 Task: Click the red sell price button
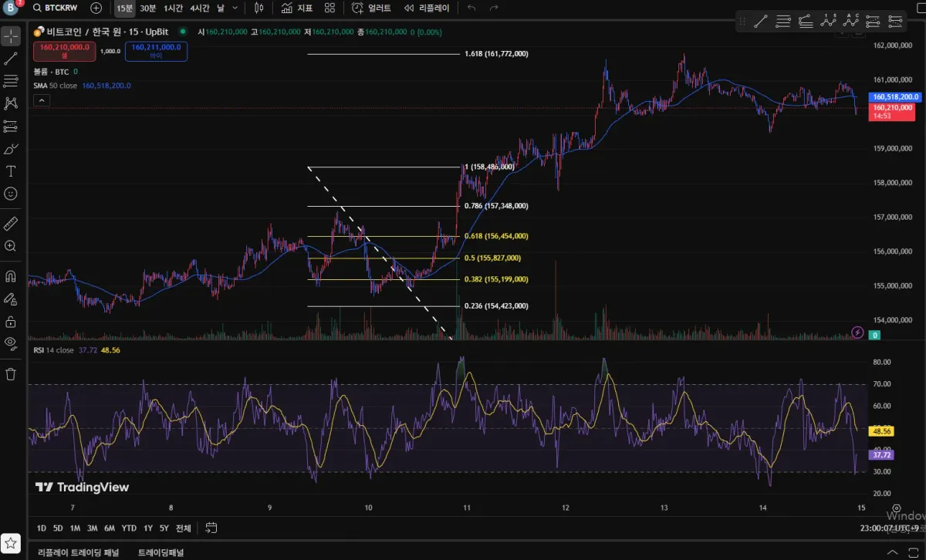coord(63,51)
